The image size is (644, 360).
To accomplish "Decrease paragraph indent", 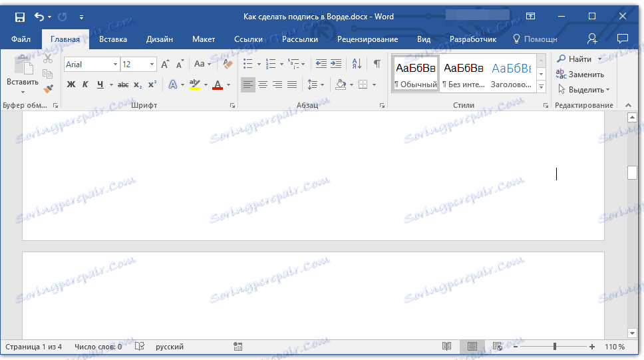I will pos(321,64).
